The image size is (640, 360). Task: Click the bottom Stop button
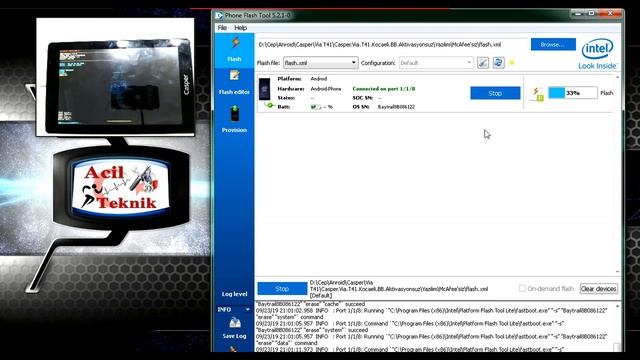coord(282,289)
